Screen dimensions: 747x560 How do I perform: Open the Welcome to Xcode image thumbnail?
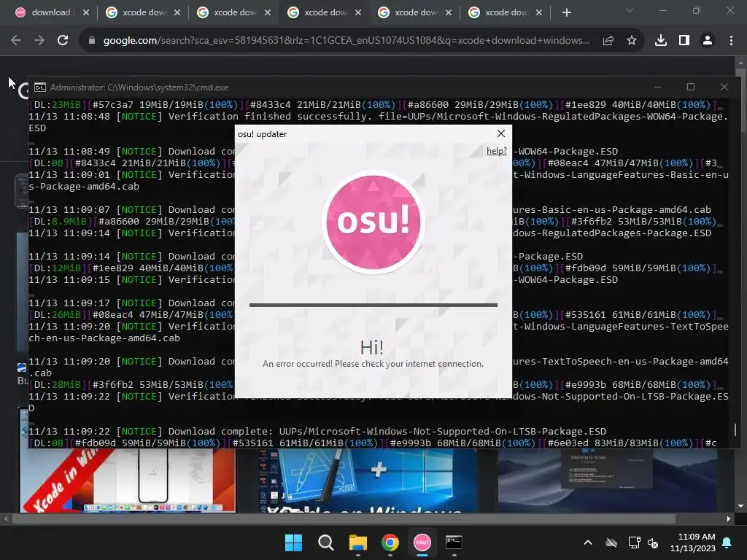tap(608, 481)
